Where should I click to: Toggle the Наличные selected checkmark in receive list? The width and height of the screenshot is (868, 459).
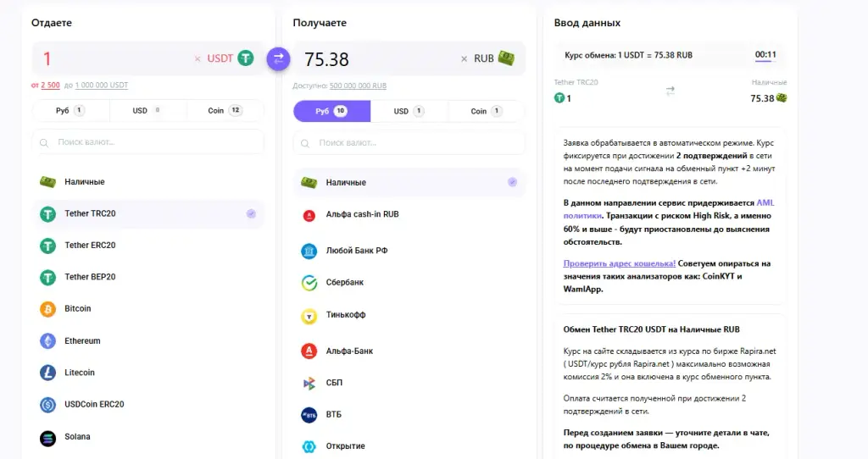coord(513,182)
